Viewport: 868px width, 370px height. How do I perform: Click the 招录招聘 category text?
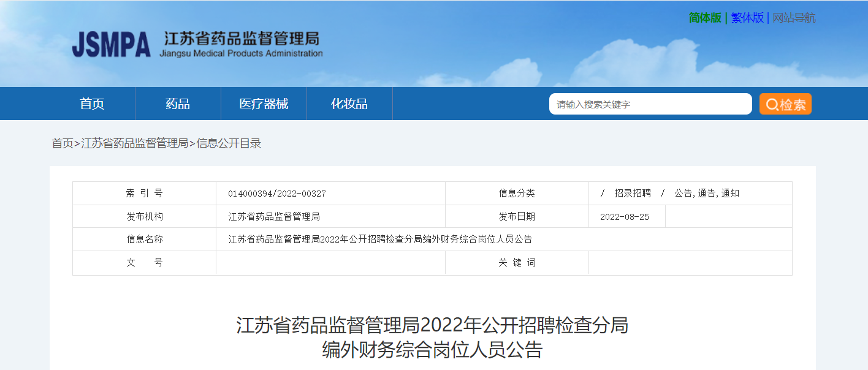point(633,194)
